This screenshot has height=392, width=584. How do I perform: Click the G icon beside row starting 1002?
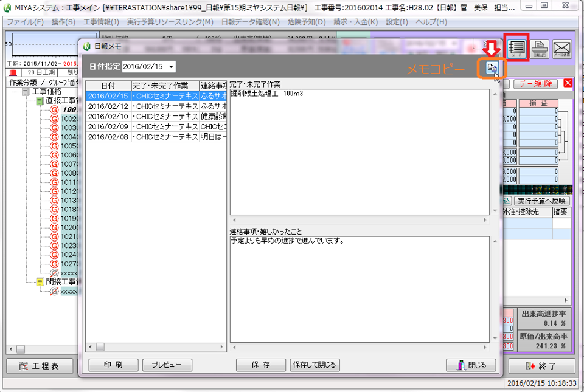54,119
